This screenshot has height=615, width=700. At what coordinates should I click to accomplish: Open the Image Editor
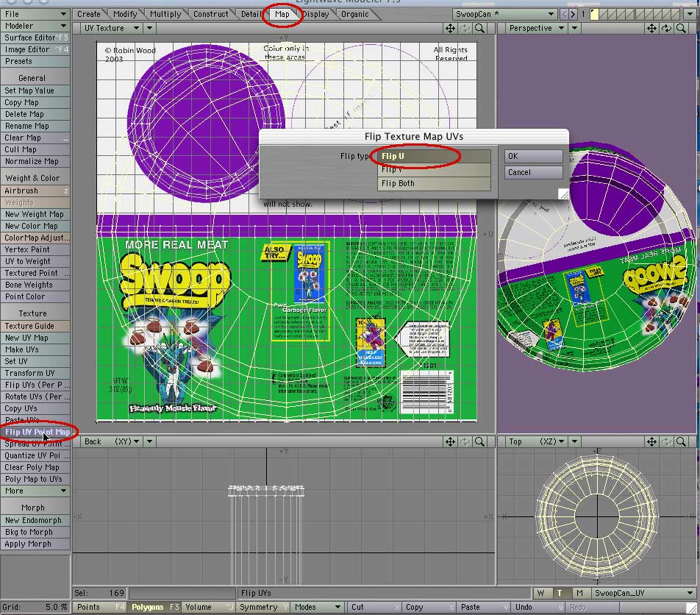[x=35, y=49]
